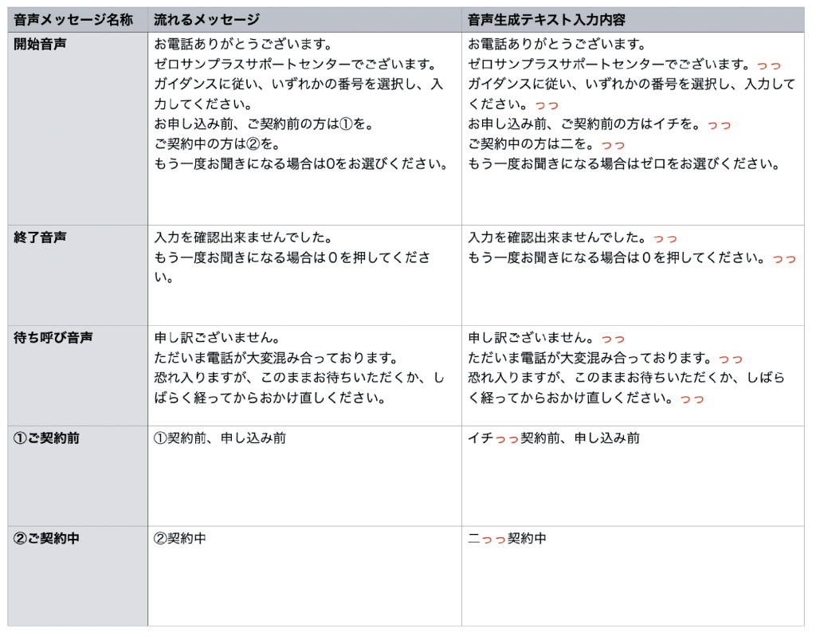Image resolution: width=816 pixels, height=644 pixels.
Task: Click the ご契約中の方は二を。っっ line
Action: [546, 144]
